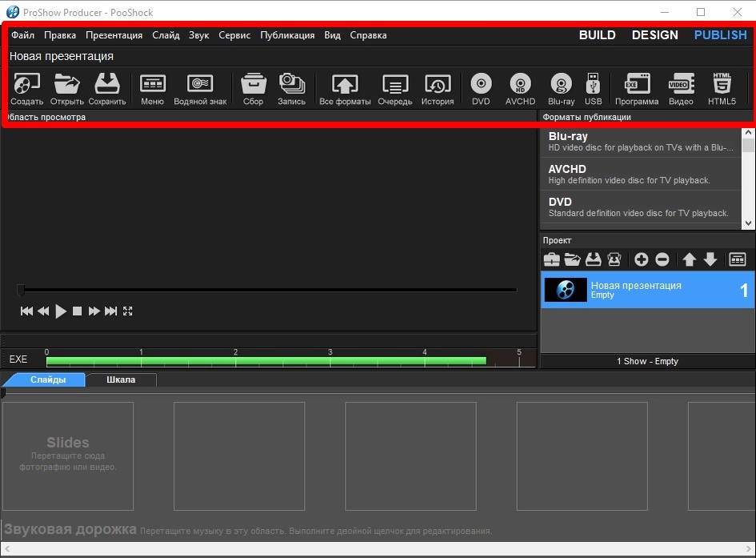This screenshot has height=558, width=756.
Task: Move show down with the down arrow
Action: pyautogui.click(x=710, y=259)
